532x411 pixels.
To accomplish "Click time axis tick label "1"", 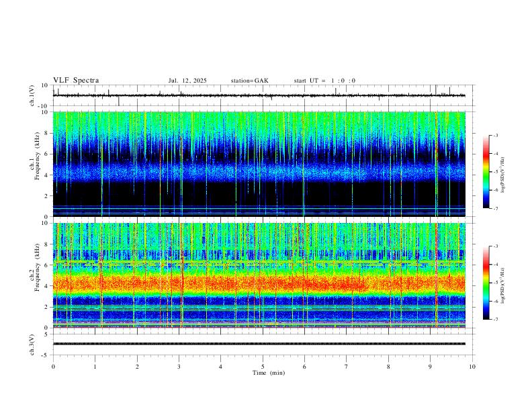I will 95,367.
